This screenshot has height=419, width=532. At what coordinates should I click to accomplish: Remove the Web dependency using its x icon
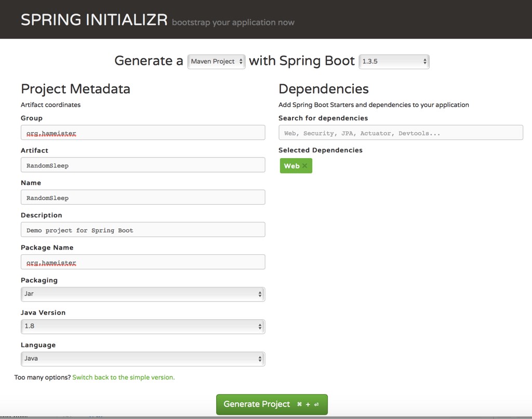tap(305, 166)
